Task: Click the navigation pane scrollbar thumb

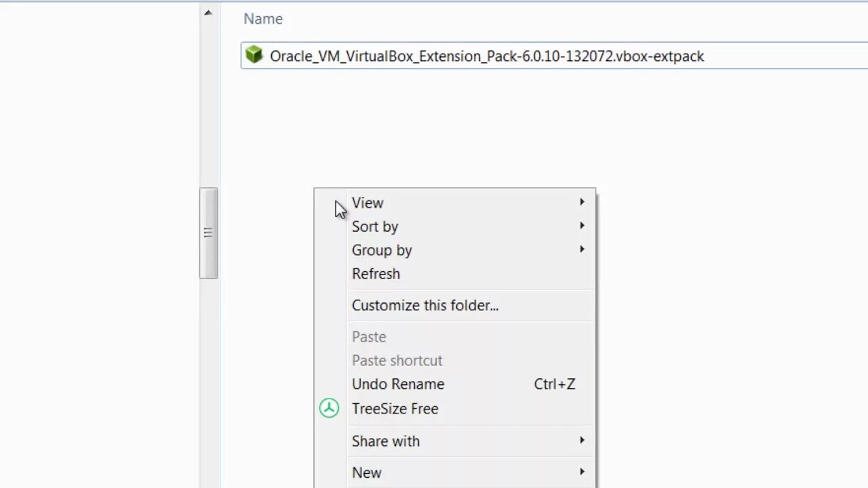Action: click(208, 233)
